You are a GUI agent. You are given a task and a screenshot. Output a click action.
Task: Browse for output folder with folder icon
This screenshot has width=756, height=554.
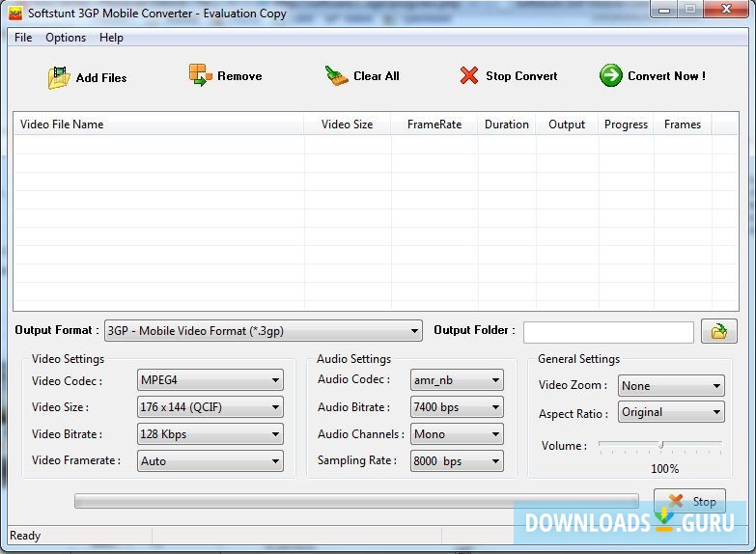719,331
